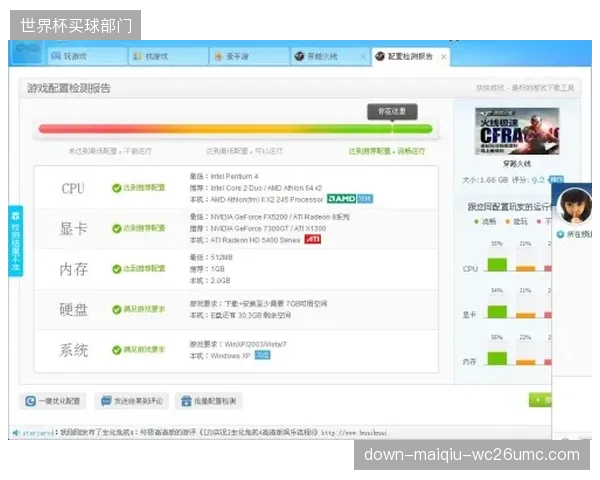Open the 玩游戏 tab
The height and width of the screenshot is (480, 600).
coord(87,57)
